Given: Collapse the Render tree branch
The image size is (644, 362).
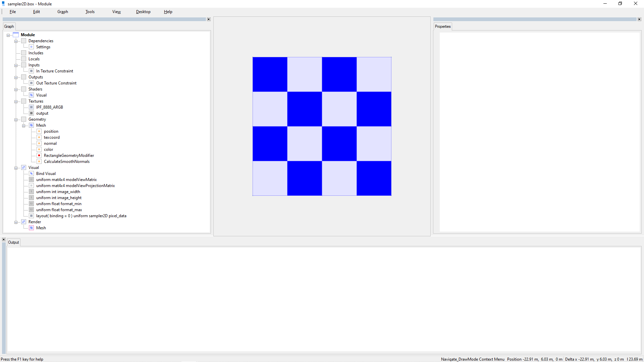Looking at the screenshot, I should pos(16,222).
